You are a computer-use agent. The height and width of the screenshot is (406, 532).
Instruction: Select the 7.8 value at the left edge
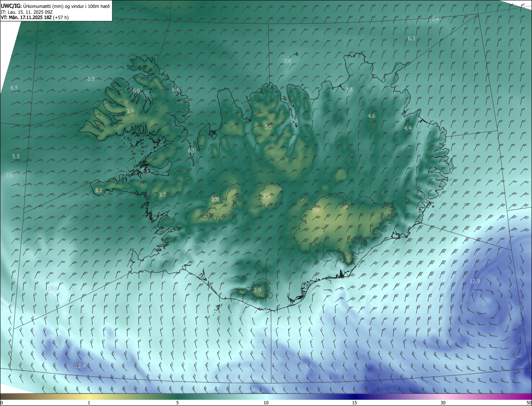(9, 176)
